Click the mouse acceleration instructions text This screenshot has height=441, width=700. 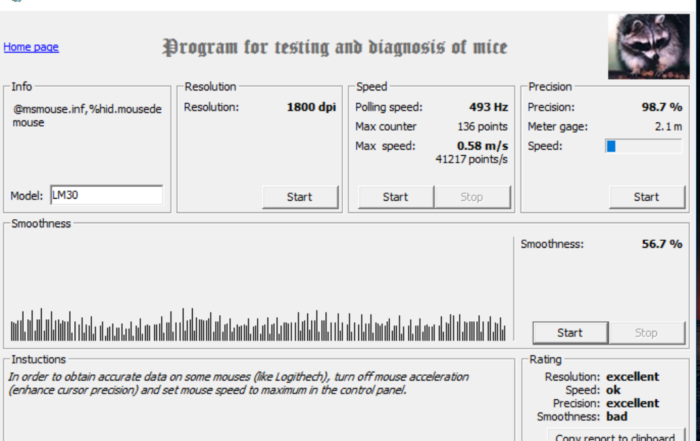[238, 383]
